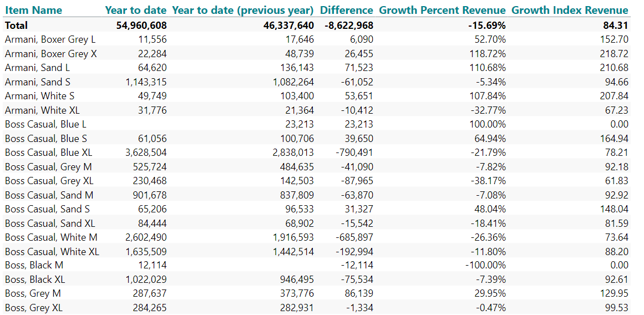The width and height of the screenshot is (644, 315).
Task: Click growth index value 218.72
Action: click(x=613, y=54)
